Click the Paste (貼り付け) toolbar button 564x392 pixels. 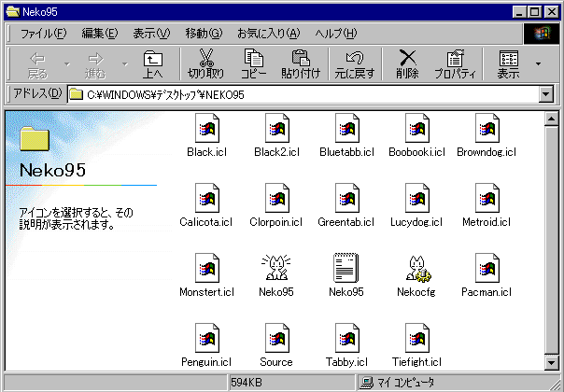click(301, 64)
